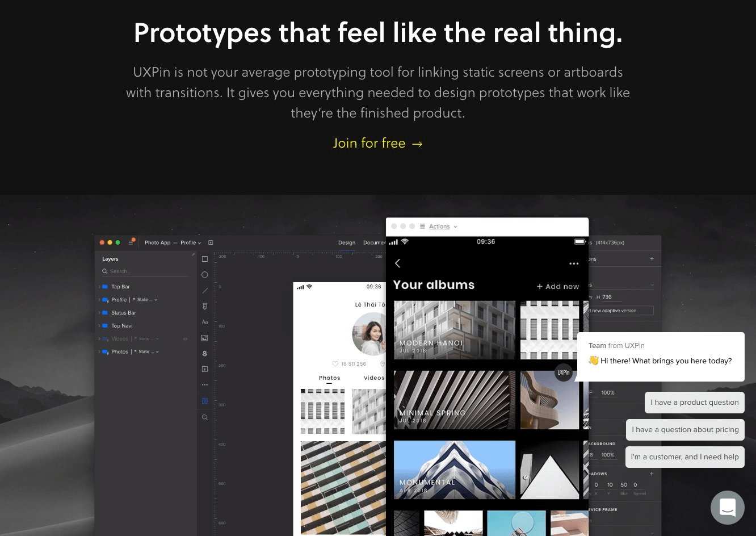Viewport: 756px width, 536px height.
Task: Select the Photos tab in profile mockup
Action: tap(329, 378)
